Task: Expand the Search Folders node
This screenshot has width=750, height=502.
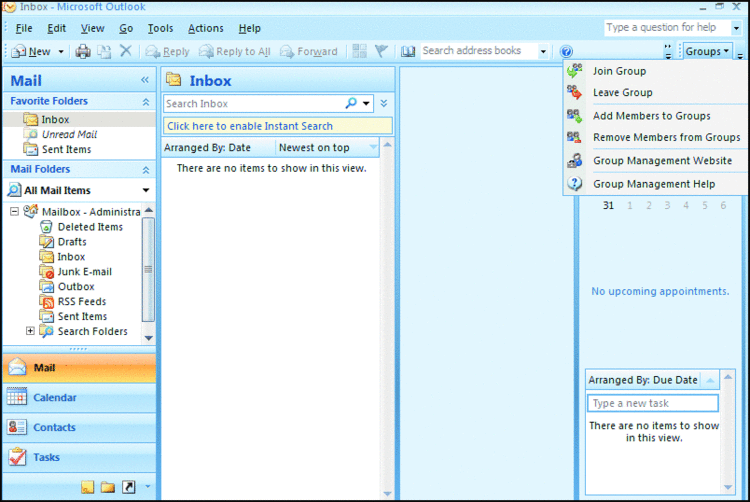Action: tap(30, 330)
